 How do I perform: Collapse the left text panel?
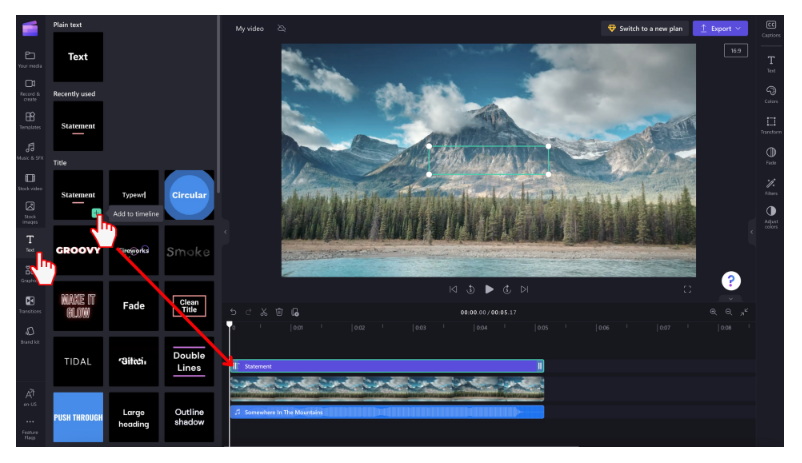tap(226, 232)
